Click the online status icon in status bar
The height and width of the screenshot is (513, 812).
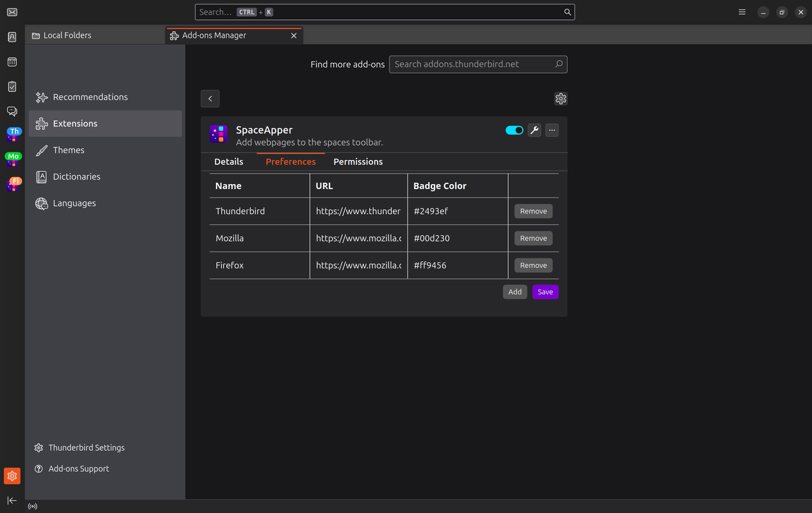coord(33,507)
